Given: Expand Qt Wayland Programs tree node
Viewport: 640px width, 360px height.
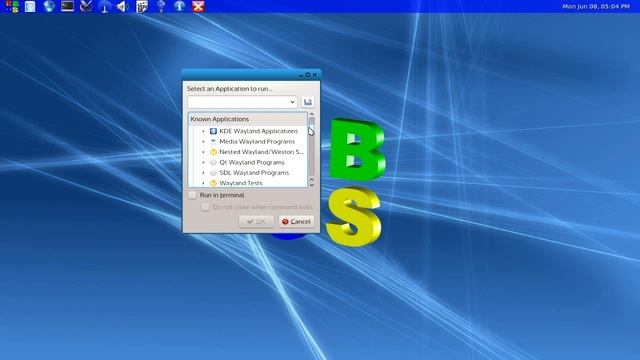Looking at the screenshot, I should tap(203, 162).
